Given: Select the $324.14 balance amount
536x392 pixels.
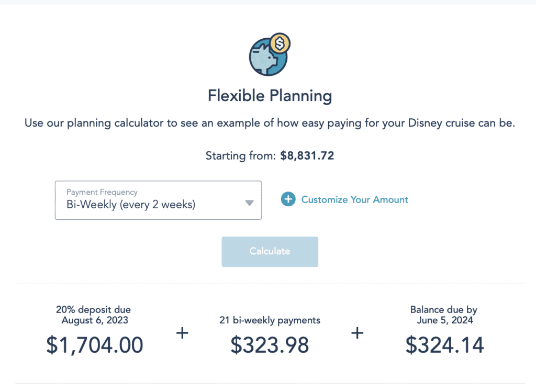Looking at the screenshot, I should click(x=445, y=345).
